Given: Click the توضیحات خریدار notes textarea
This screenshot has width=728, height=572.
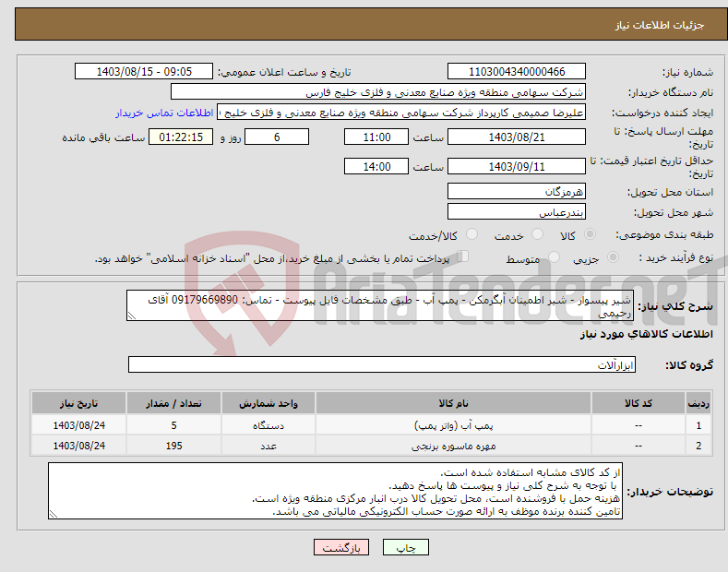Looking at the screenshot, I should (x=335, y=491).
